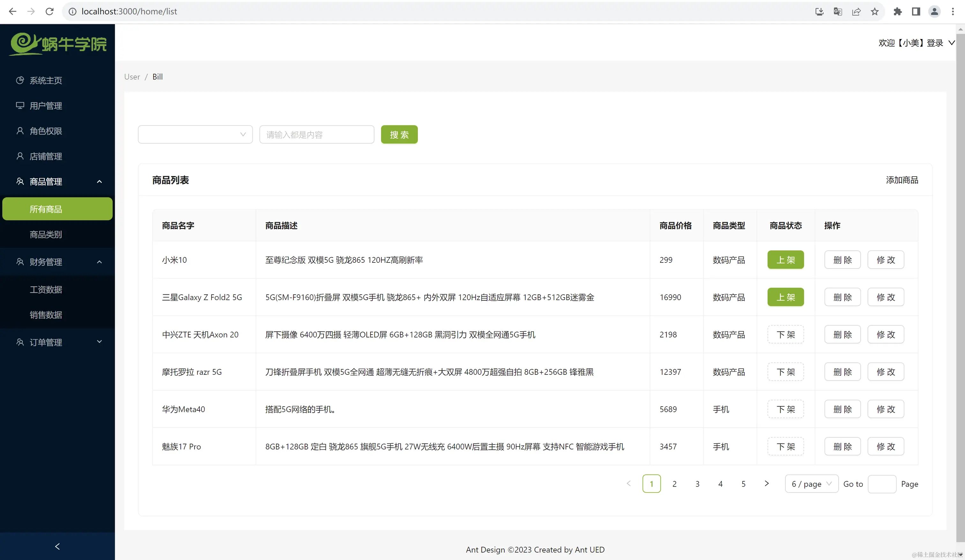Click the Google Translate icon in address bar
The image size is (965, 560).
[837, 11]
